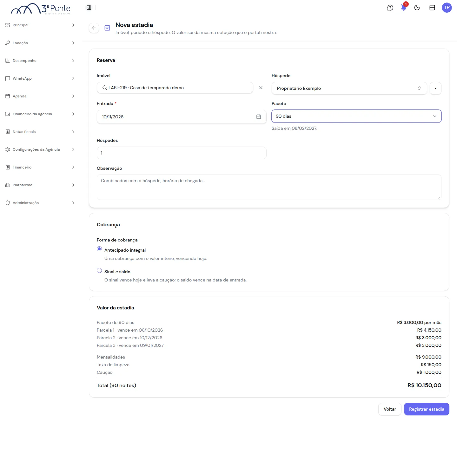Open the WhatsApp sidebar section
The width and height of the screenshot is (457, 476).
click(40, 78)
